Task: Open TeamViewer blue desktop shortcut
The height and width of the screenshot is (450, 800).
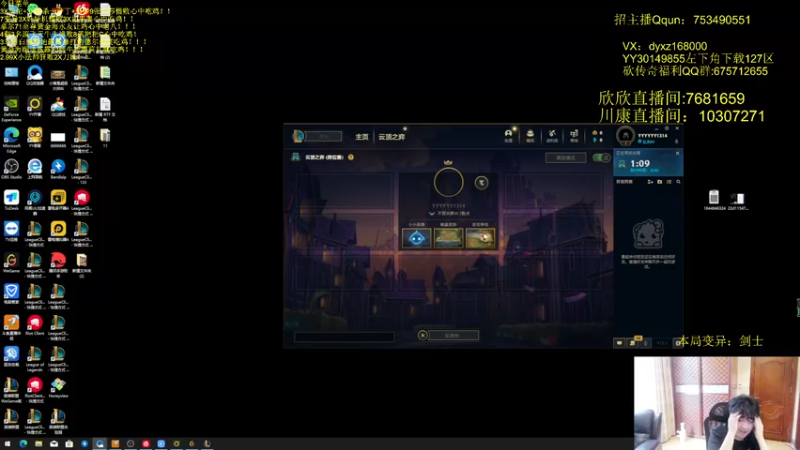Action: pos(11,232)
